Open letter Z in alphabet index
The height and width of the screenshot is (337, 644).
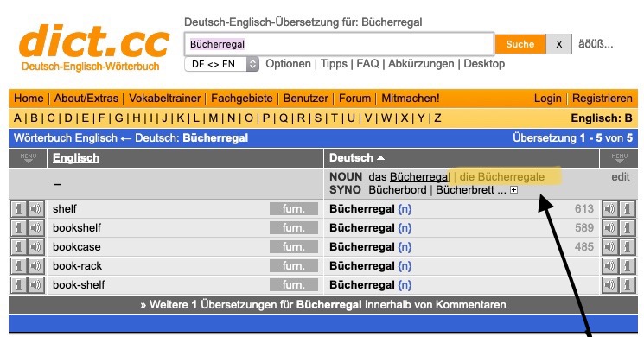point(437,118)
